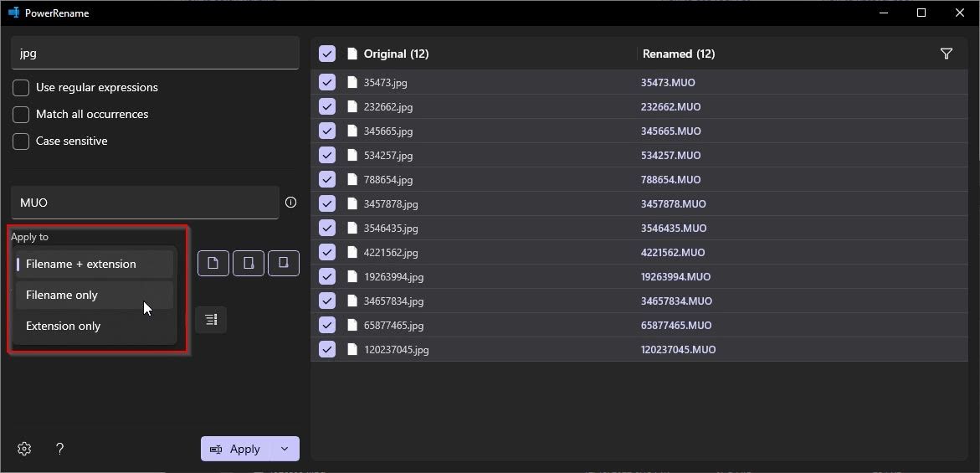Click the question mark help icon
The image size is (980, 473).
(59, 449)
